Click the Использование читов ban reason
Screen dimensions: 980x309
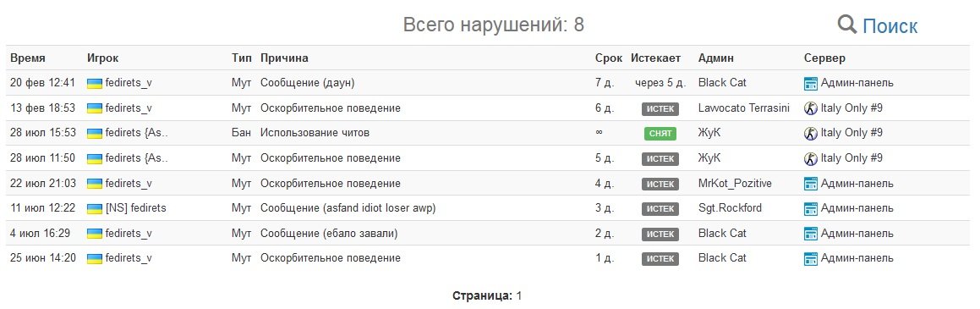pyautogui.click(x=315, y=133)
